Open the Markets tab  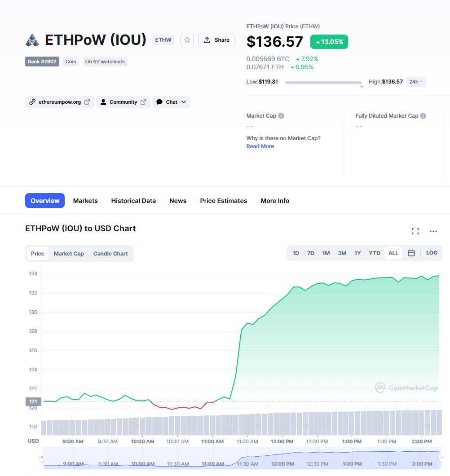(85, 201)
